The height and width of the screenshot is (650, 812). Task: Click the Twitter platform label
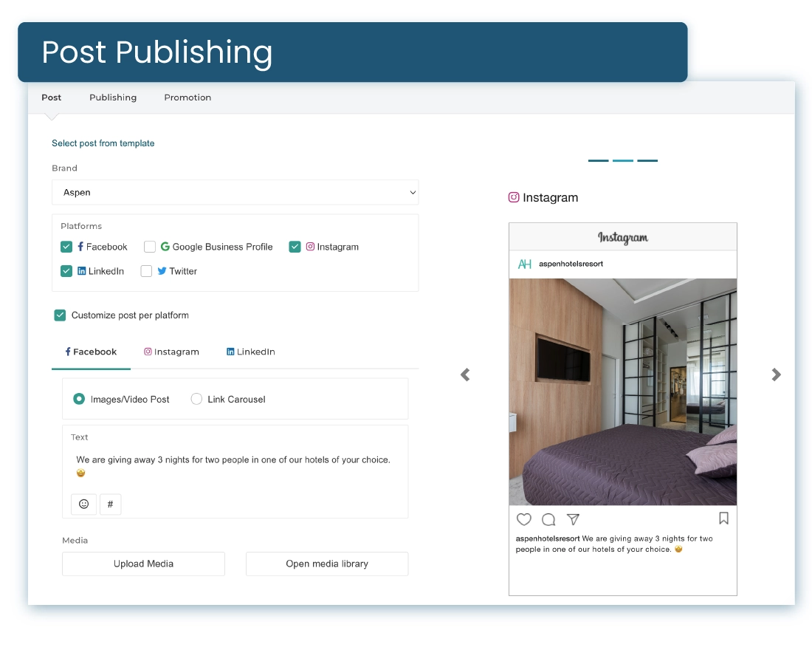(183, 271)
